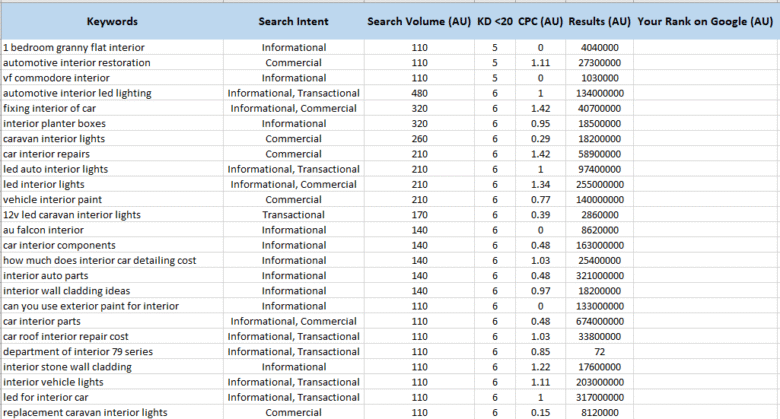This screenshot has width=780, height=419.
Task: Click the results value 8120000
Action: pyautogui.click(x=599, y=413)
